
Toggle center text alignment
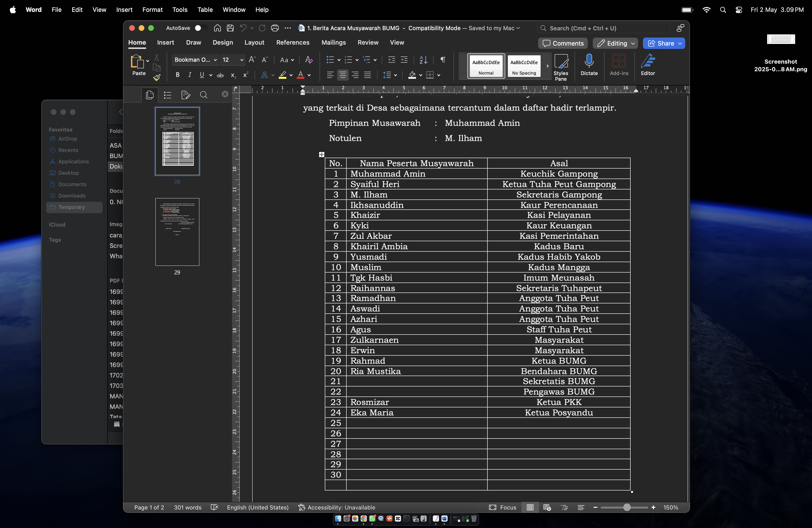(x=343, y=75)
